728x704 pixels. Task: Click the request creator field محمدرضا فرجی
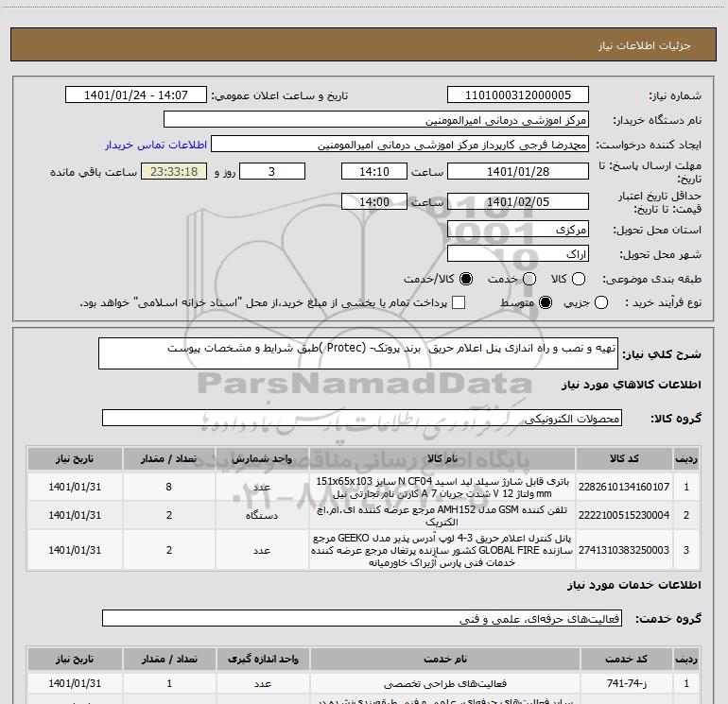(x=400, y=145)
